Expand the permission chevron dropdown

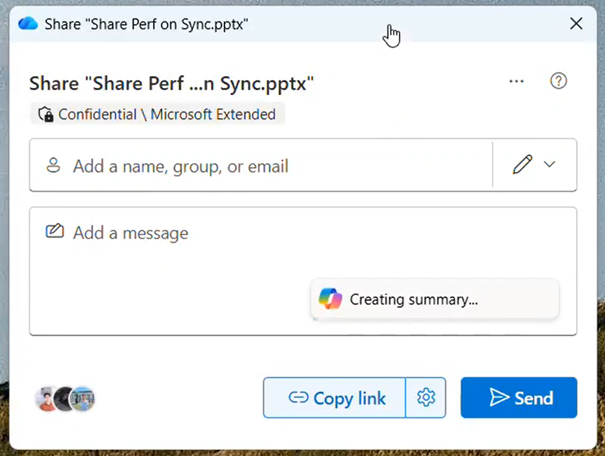[x=549, y=165]
